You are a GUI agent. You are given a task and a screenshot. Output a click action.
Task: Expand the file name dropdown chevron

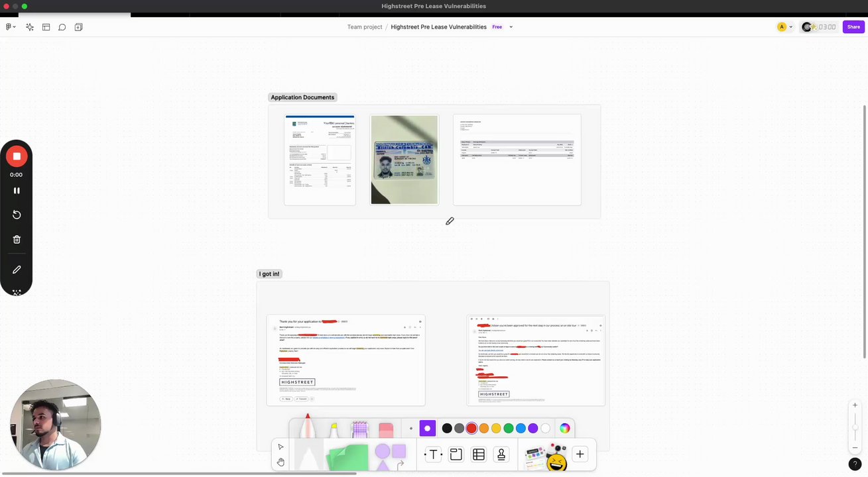click(511, 27)
